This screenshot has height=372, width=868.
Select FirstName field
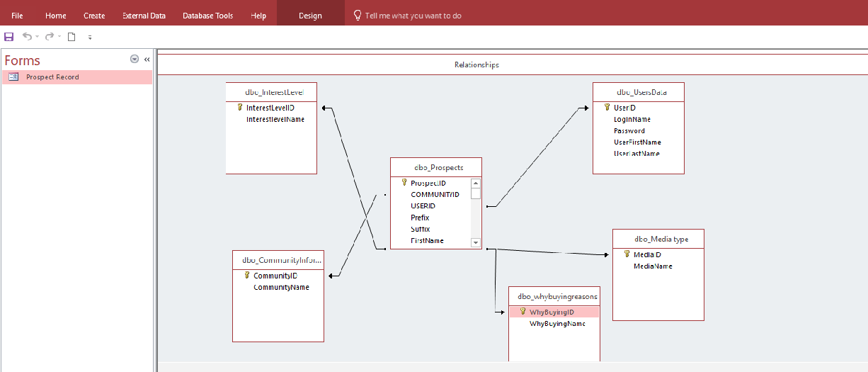point(427,241)
